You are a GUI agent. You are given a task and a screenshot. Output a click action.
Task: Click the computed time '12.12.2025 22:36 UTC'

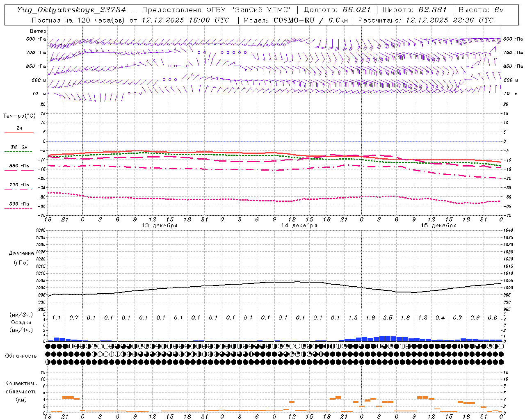click(x=450, y=20)
